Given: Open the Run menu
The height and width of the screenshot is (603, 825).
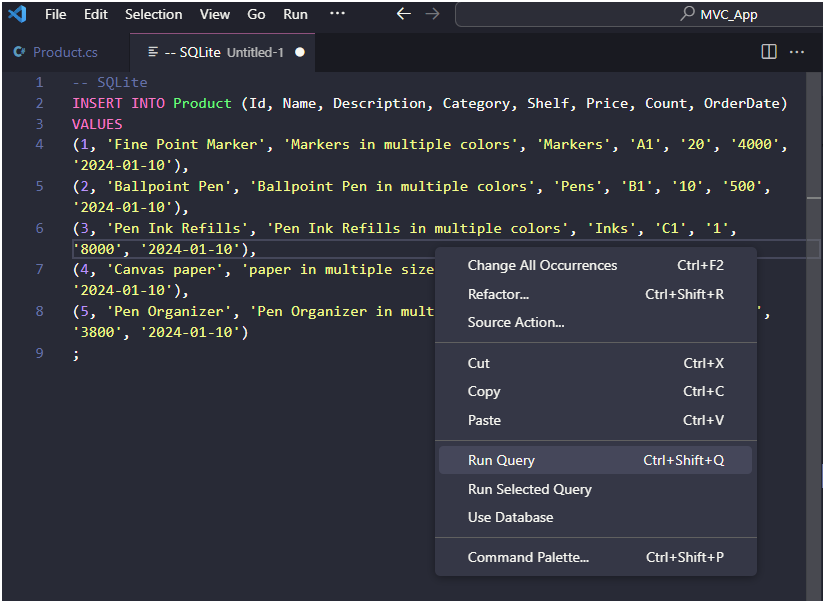Looking at the screenshot, I should [x=295, y=14].
